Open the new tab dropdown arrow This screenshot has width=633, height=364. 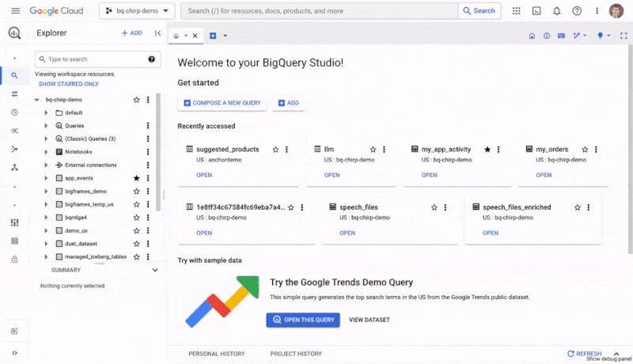[x=225, y=36]
